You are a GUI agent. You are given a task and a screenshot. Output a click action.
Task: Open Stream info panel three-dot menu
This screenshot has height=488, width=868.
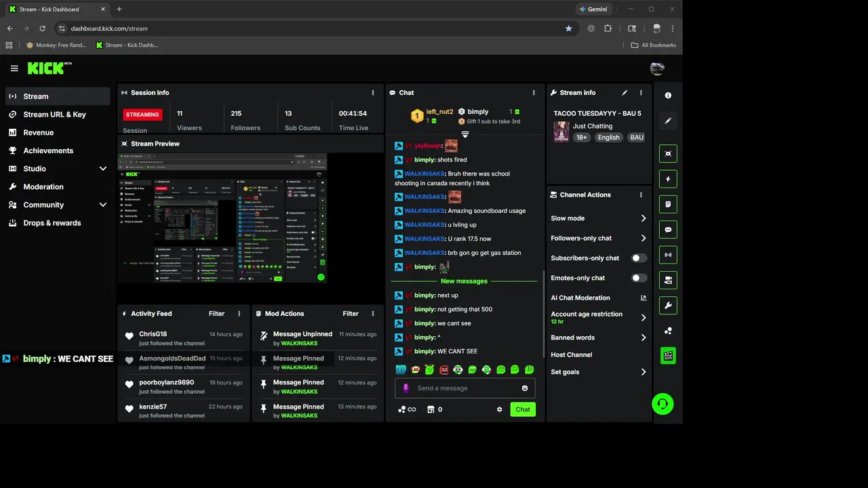(x=641, y=93)
